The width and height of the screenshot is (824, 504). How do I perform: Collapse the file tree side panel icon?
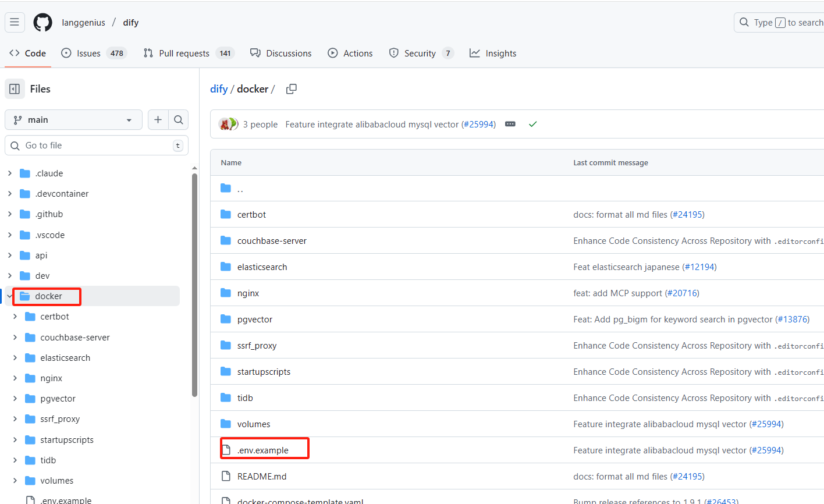coord(15,89)
